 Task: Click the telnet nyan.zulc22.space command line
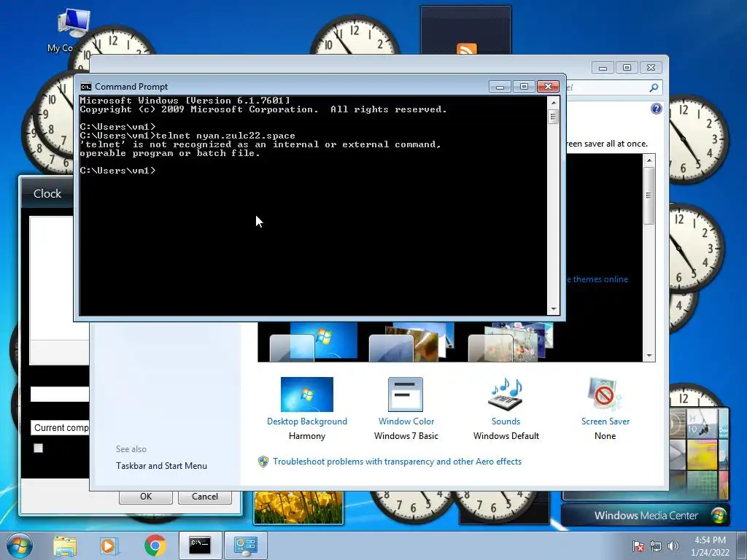pos(187,136)
